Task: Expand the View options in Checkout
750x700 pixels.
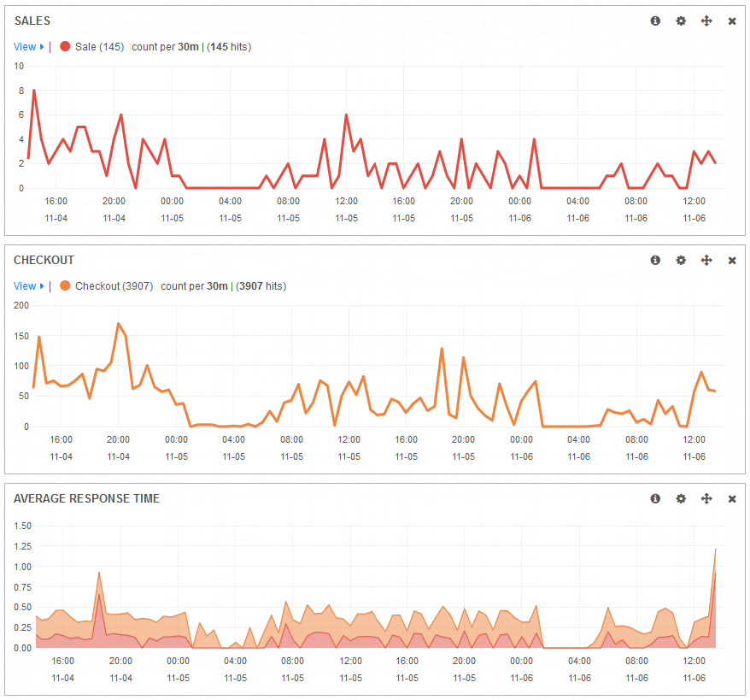Action: click(x=28, y=286)
